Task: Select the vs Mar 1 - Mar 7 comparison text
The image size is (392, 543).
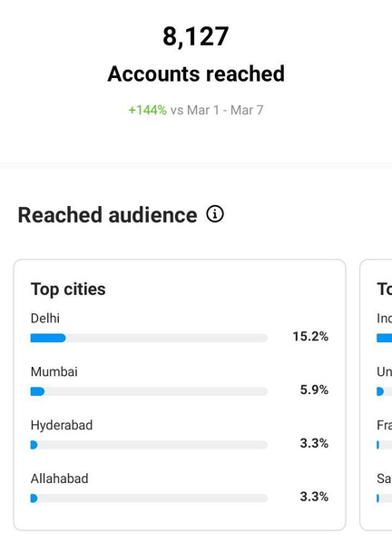Action: point(217,110)
